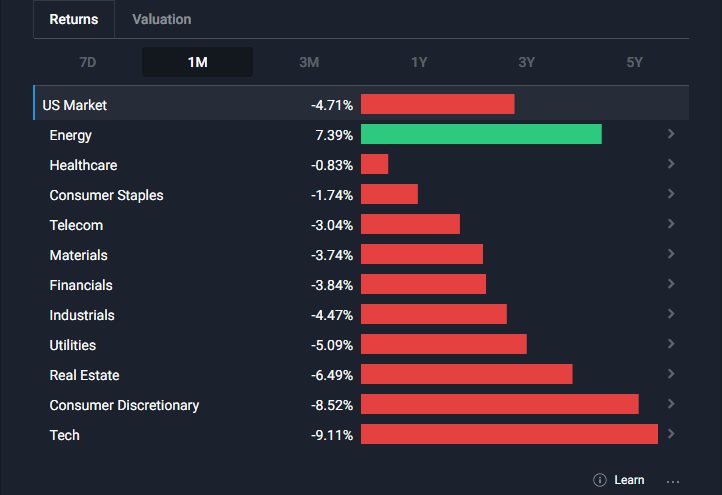
Task: Expand the Energy sector chevron
Action: click(671, 134)
